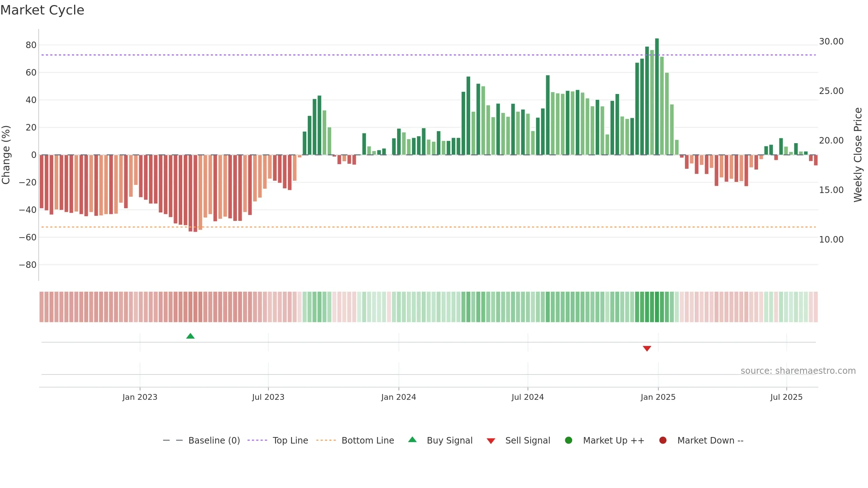The image size is (868, 488).
Task: Click the 0 tick on left axis
Action: click(x=34, y=155)
